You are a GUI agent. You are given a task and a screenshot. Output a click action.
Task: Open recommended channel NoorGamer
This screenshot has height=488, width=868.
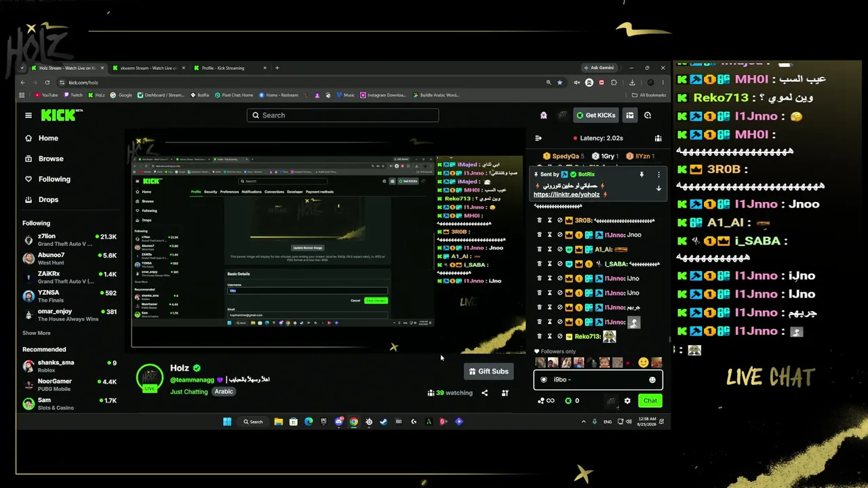69,384
